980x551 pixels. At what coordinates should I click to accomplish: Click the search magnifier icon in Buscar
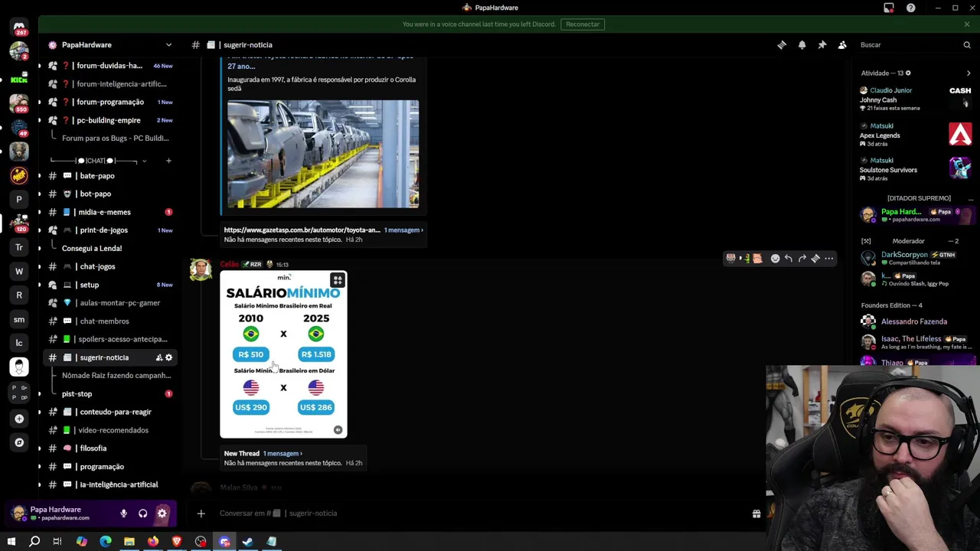967,45
